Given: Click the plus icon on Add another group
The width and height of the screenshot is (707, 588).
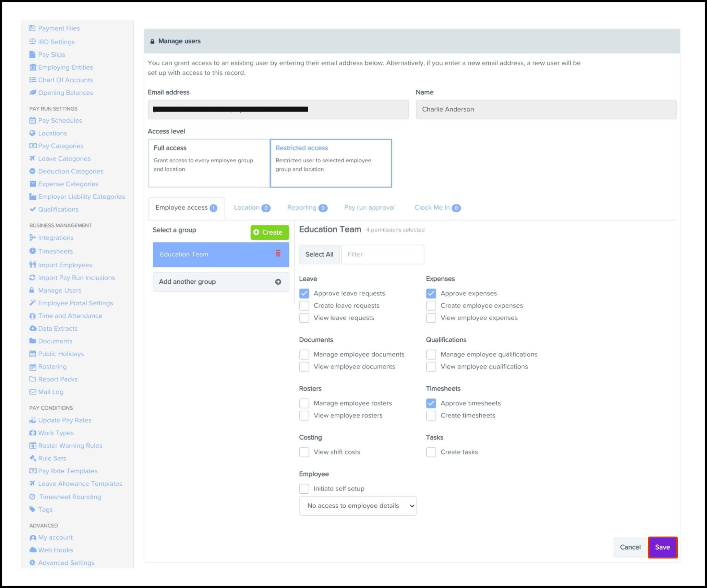Looking at the screenshot, I should click(x=278, y=282).
